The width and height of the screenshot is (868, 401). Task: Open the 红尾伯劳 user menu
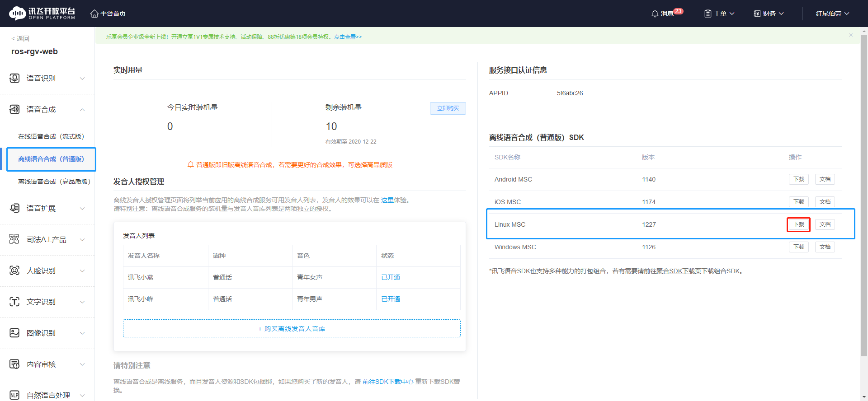point(832,14)
